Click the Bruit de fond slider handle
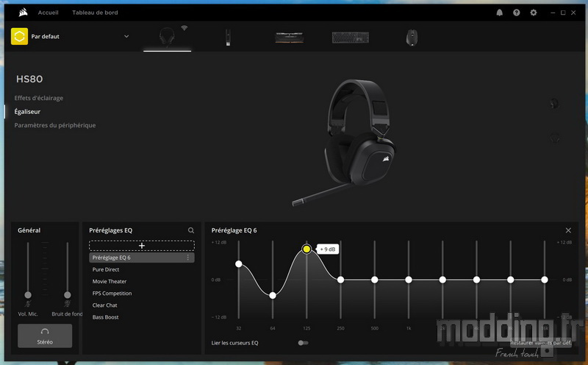 (x=67, y=295)
